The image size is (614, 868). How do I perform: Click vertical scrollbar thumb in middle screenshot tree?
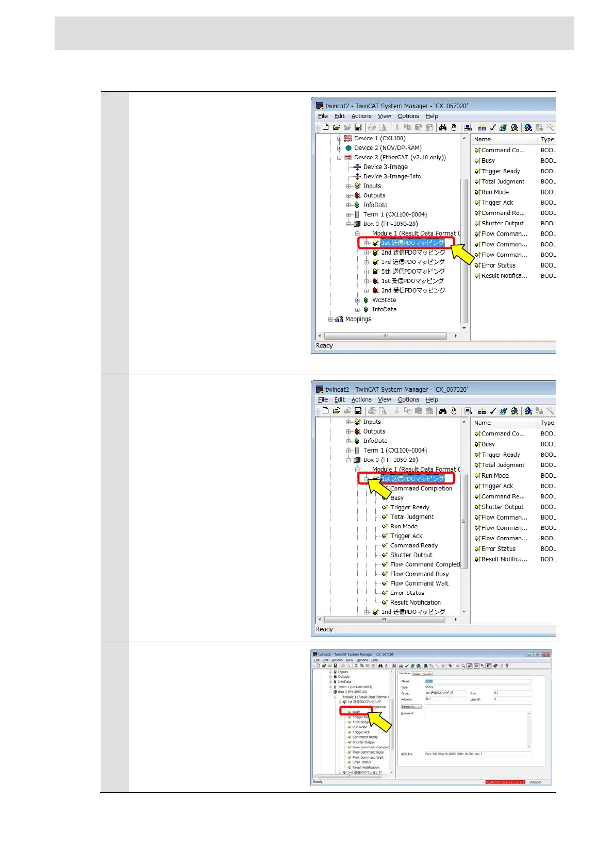(464, 521)
